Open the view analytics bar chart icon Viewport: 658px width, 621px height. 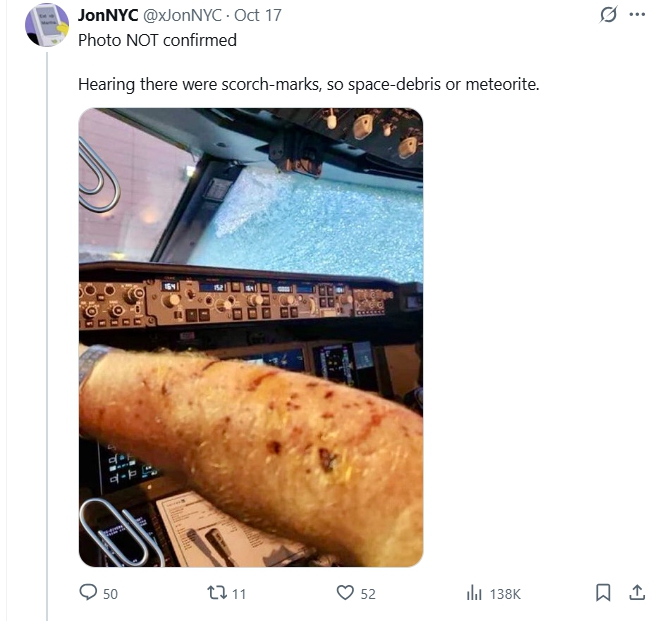(474, 593)
